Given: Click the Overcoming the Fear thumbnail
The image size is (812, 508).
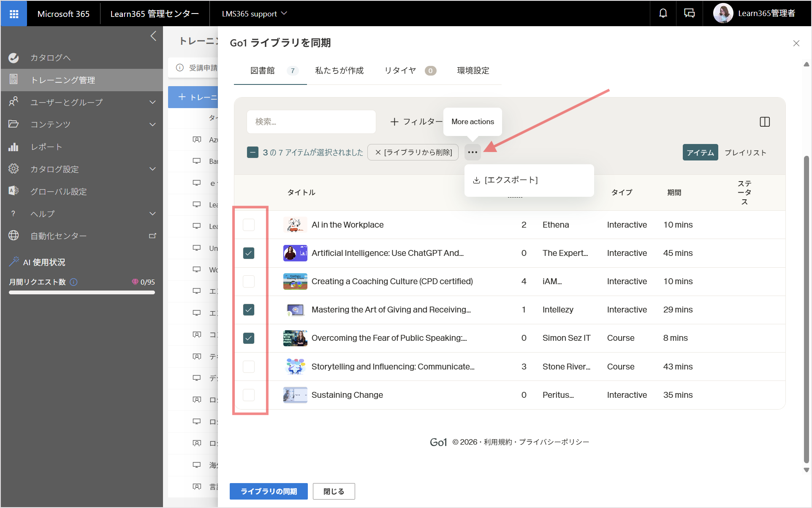Looking at the screenshot, I should pos(295,338).
